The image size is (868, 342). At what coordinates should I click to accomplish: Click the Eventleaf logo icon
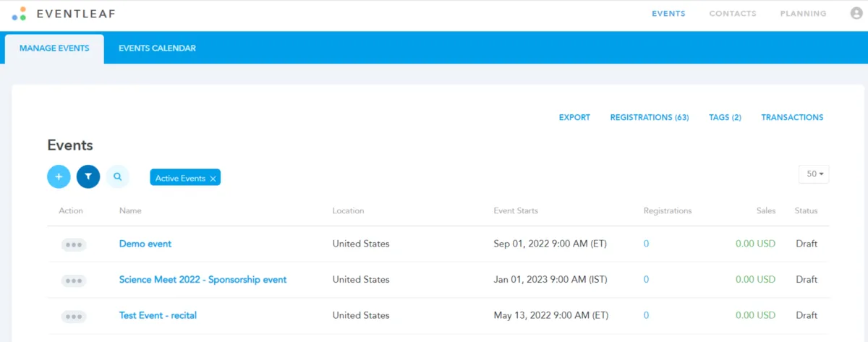point(20,14)
